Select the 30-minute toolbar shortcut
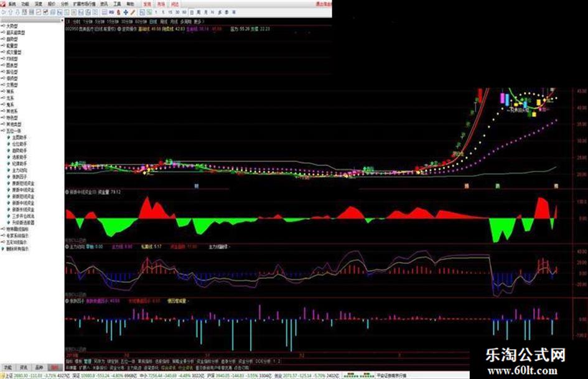The width and height of the screenshot is (588, 379). [177, 12]
